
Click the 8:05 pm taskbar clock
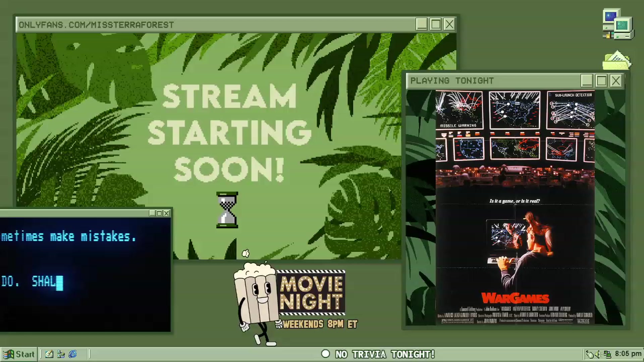[628, 354]
